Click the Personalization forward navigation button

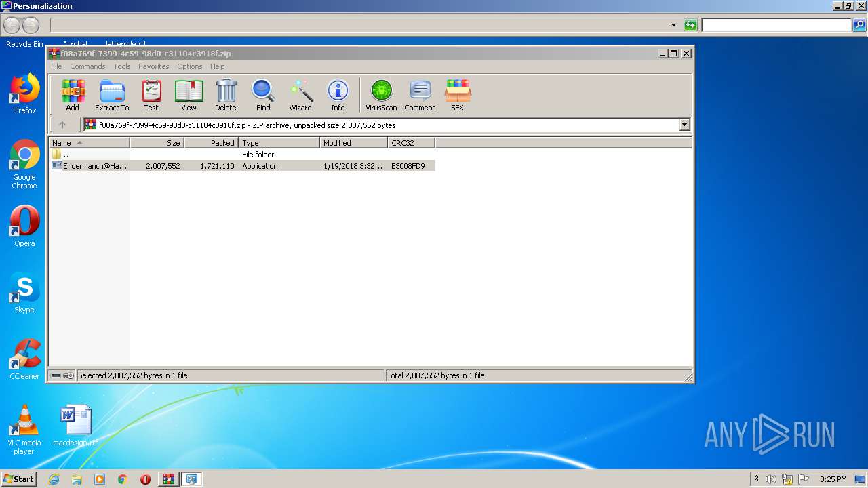click(x=31, y=26)
